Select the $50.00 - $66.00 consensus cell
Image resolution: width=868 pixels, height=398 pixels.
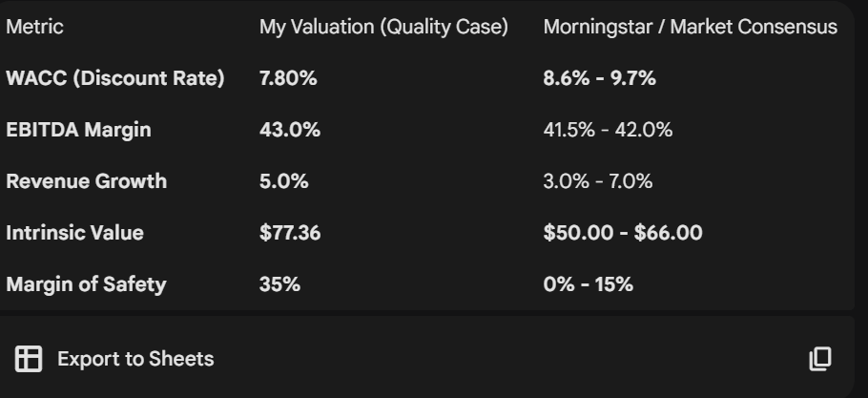coord(623,233)
